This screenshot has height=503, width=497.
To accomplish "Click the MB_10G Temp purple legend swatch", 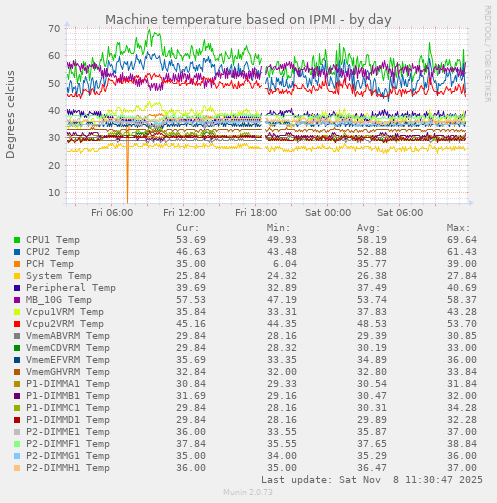I will tap(17, 300).
